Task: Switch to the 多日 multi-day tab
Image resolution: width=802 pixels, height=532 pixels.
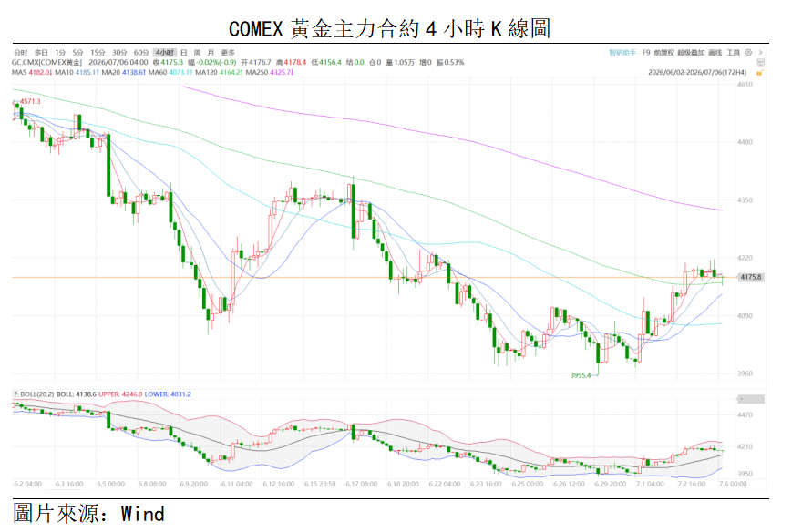Action: [41, 53]
